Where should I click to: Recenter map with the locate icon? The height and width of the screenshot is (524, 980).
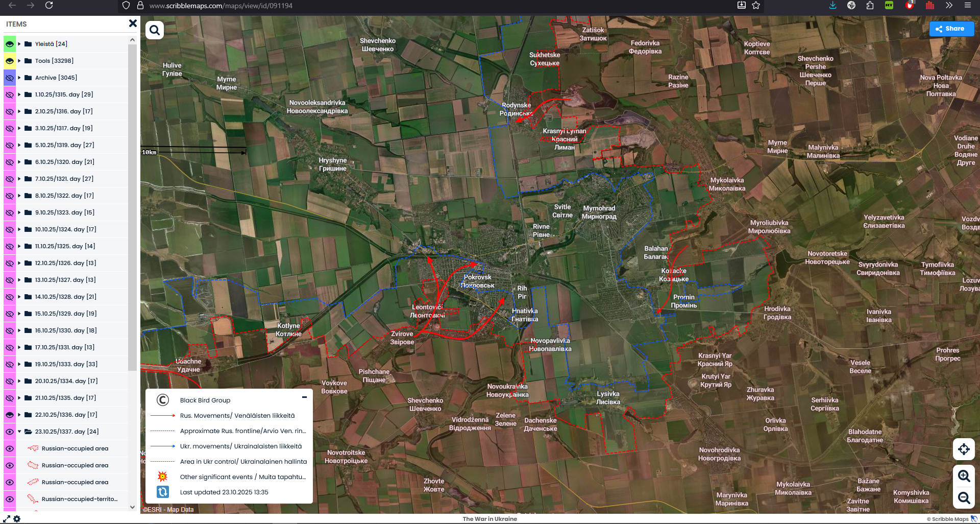click(x=964, y=449)
